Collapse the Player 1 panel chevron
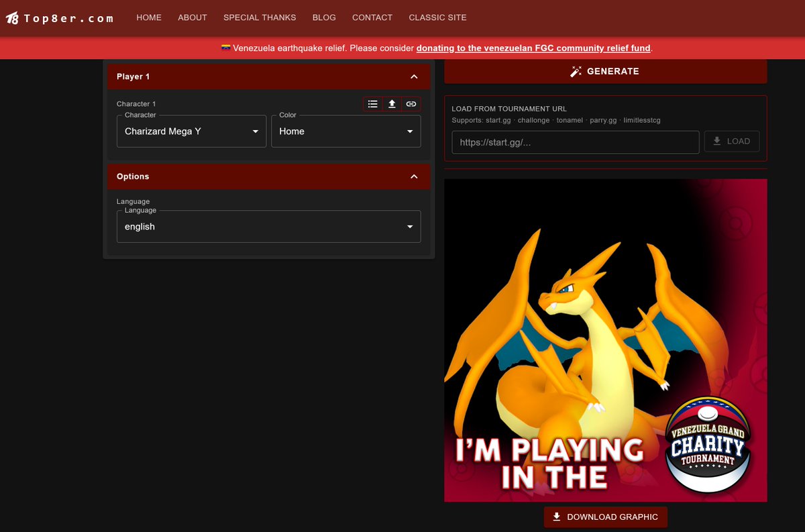Image resolution: width=805 pixels, height=532 pixels. [414, 76]
